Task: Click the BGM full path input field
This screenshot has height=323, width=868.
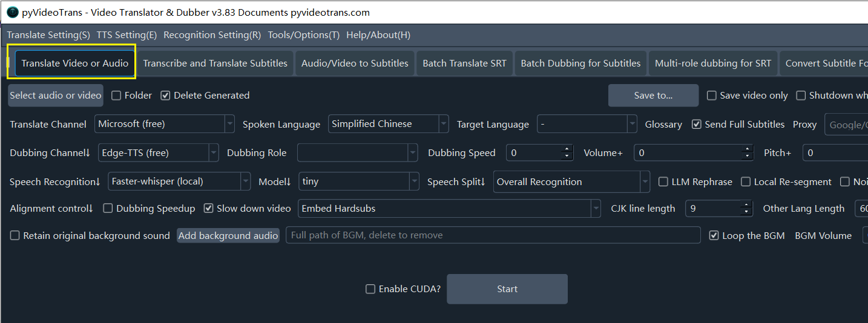Action: (493, 235)
